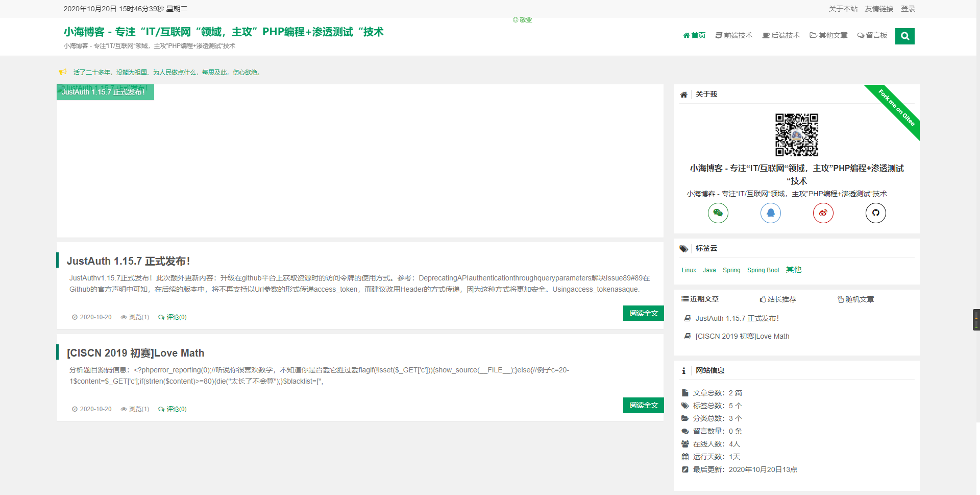Viewport: 980px width, 495px height.
Task: Click the 分类总数: 3 个 row
Action: click(712, 418)
